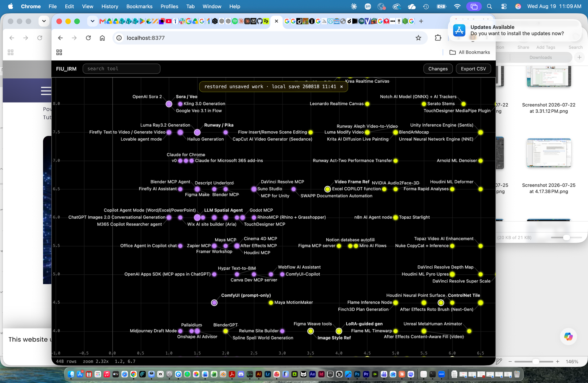The image size is (588, 383).
Task: Open the tab search dropdown in front Chrome window
Action: tap(92, 21)
